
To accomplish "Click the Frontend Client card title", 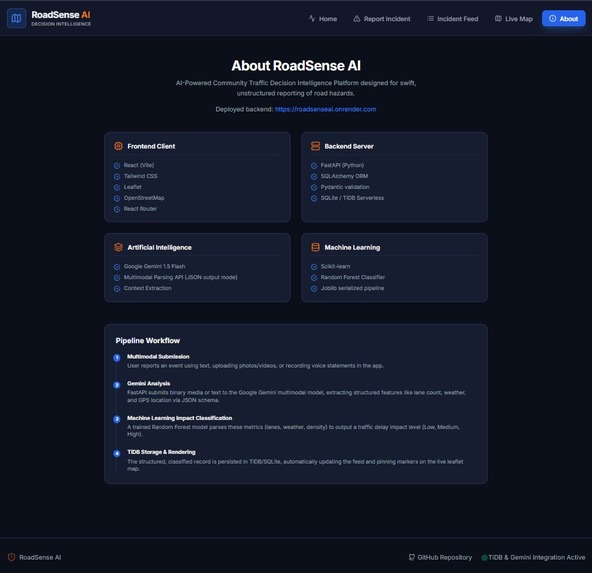I will pyautogui.click(x=151, y=146).
